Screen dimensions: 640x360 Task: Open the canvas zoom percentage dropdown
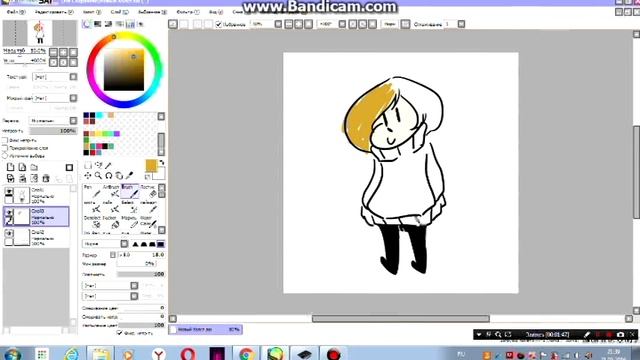pyautogui.click(x=278, y=24)
